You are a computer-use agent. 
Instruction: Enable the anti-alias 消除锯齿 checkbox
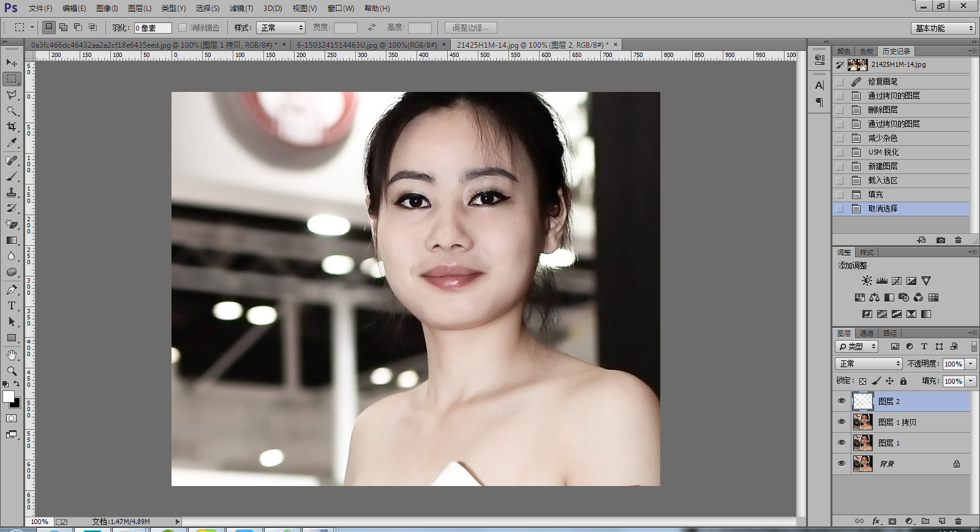click(x=183, y=28)
